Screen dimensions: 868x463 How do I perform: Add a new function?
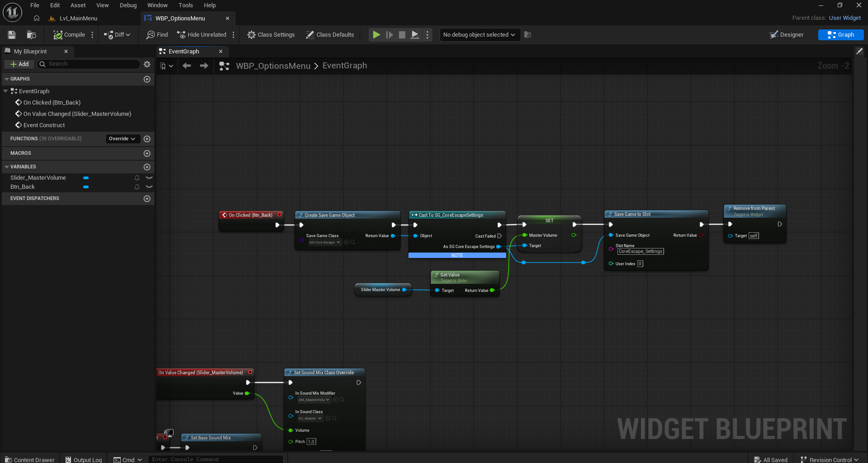147,139
